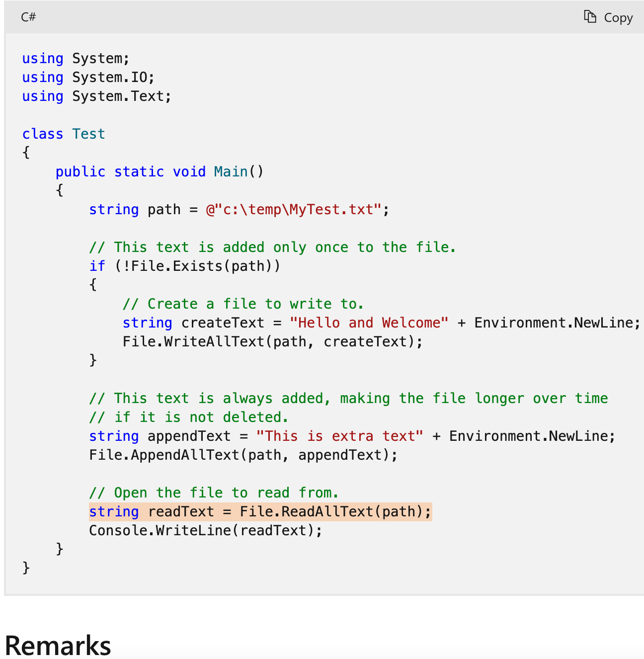The width and height of the screenshot is (644, 659).
Task: Click the File.WriteAllText(path, createText) line
Action: point(272,342)
